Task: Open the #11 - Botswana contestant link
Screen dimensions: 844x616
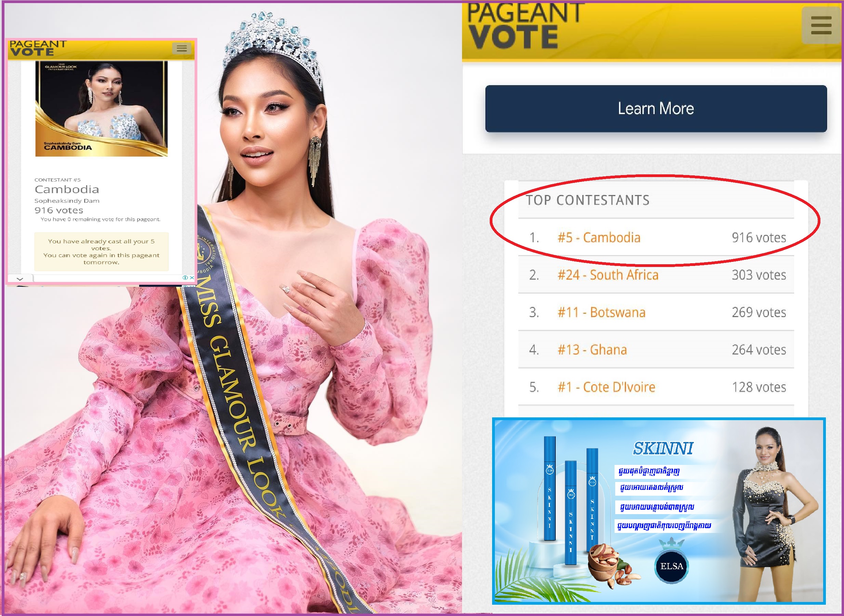Action: click(x=601, y=312)
